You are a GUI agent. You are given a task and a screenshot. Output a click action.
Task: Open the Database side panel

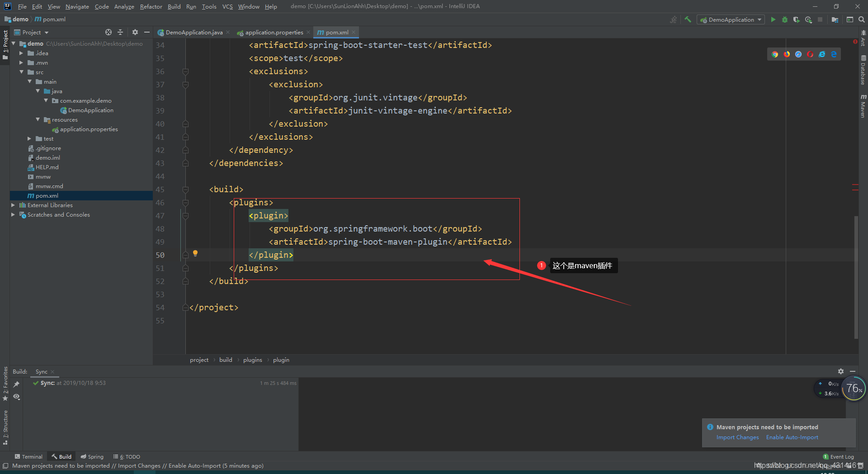click(863, 70)
